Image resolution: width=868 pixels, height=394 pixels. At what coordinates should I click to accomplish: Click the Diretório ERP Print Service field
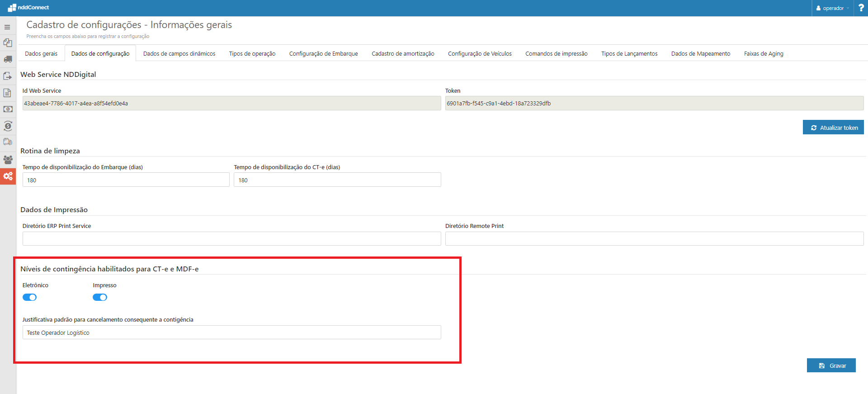[231, 238]
